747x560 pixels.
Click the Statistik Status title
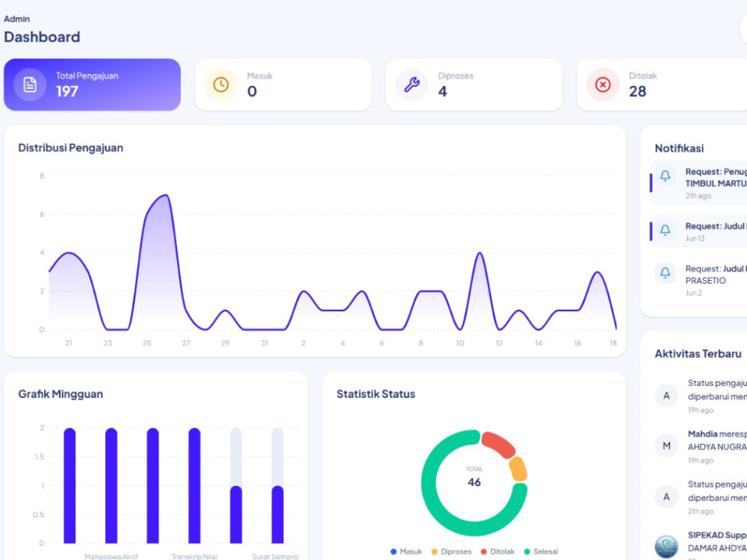[x=376, y=394]
